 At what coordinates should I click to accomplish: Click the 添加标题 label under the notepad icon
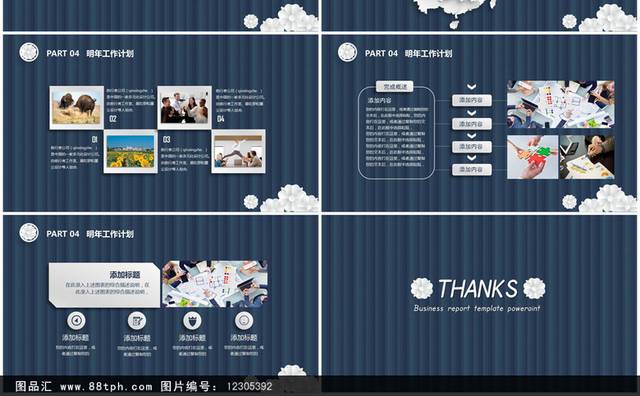137,338
